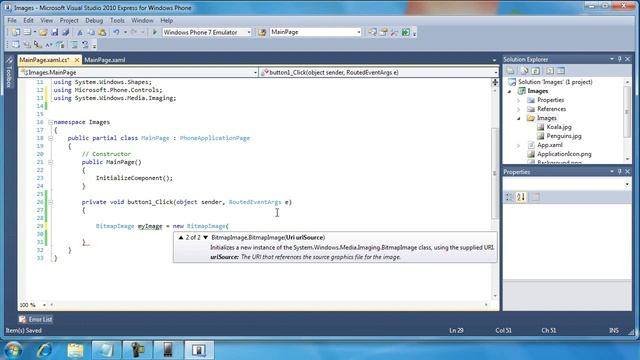Collapse the namespace Images code block
The height and width of the screenshot is (360, 640).
50,122
